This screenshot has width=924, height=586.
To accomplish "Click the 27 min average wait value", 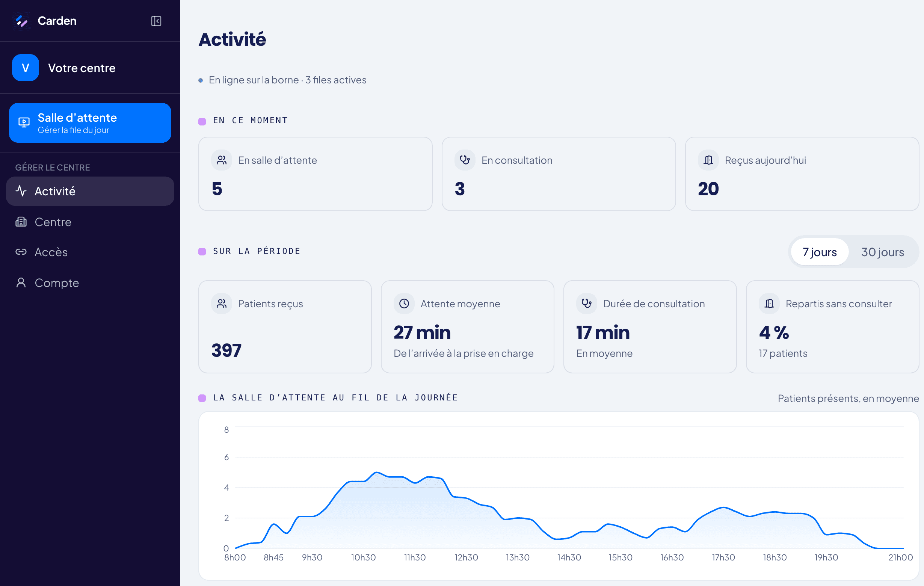I will point(422,332).
